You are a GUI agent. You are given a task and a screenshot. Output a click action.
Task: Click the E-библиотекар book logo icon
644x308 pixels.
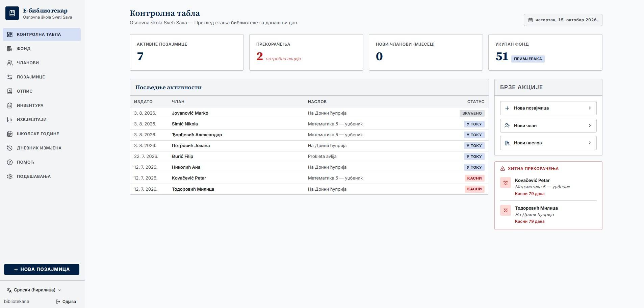coord(12,13)
